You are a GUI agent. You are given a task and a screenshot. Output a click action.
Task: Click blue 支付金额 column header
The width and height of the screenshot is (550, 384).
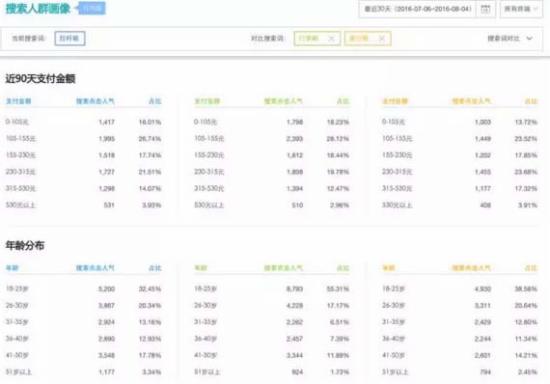[19, 101]
